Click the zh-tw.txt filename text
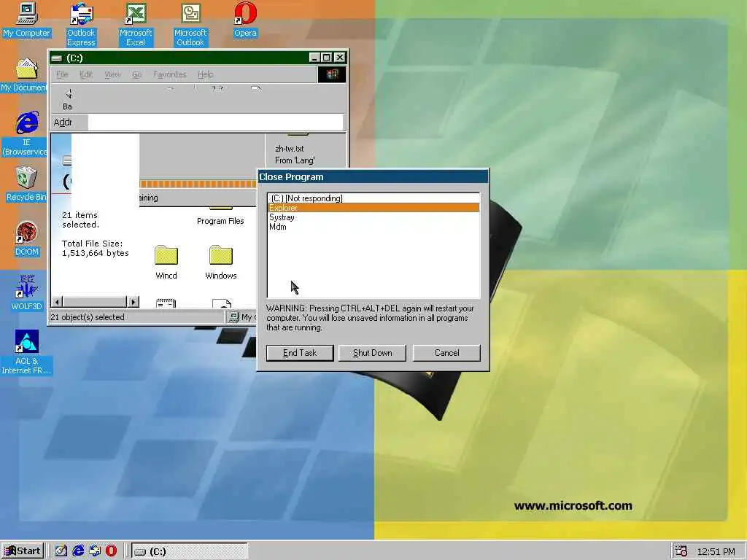Viewport: 747px width, 560px height. point(289,149)
